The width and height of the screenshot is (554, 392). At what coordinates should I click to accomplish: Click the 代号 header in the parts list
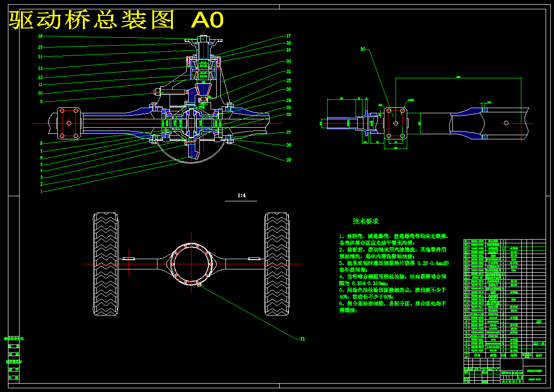click(x=477, y=355)
